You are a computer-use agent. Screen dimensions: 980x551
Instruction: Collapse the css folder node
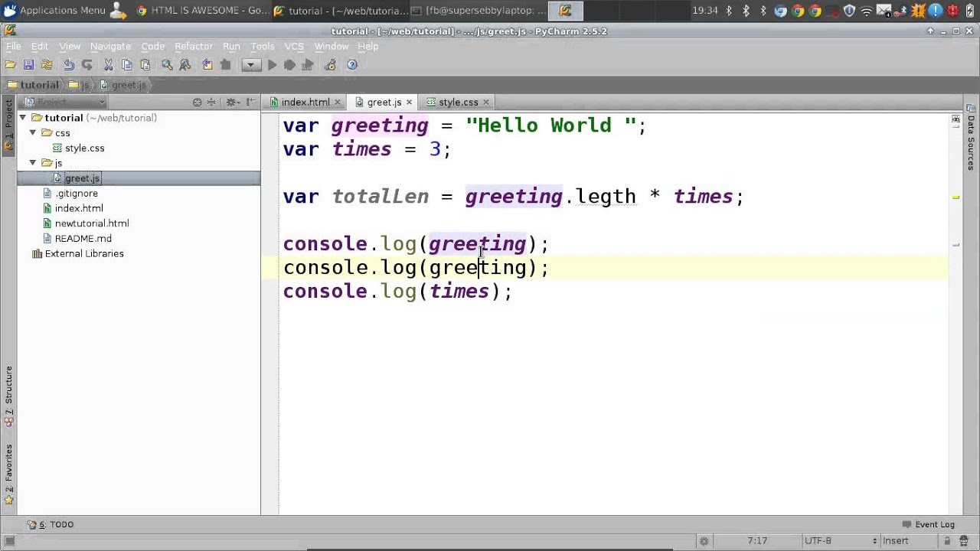point(33,133)
